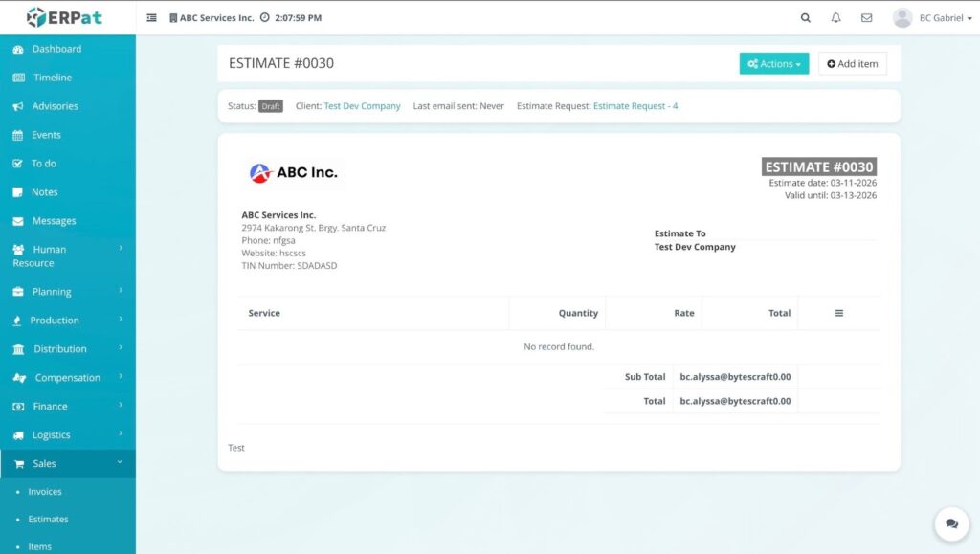
Task: Click the table column options icon
Action: pyautogui.click(x=838, y=313)
